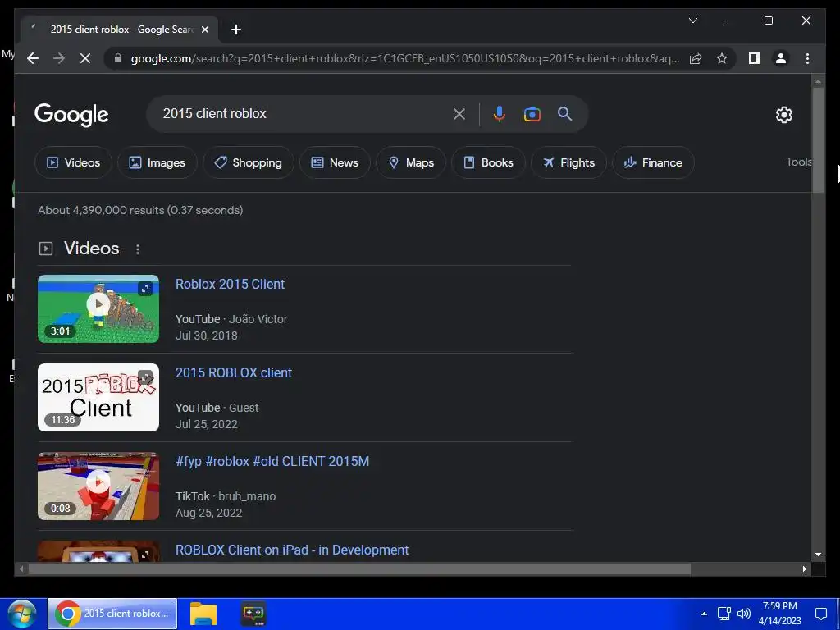Open ROBLOX Client on iPad link
Image resolution: width=840 pixels, height=630 pixels.
292,550
